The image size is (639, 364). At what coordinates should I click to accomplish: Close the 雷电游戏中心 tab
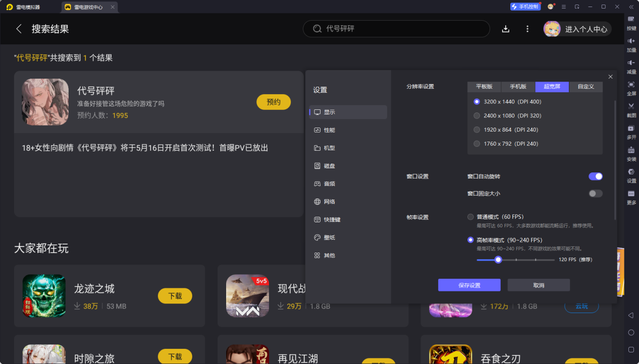coord(113,7)
